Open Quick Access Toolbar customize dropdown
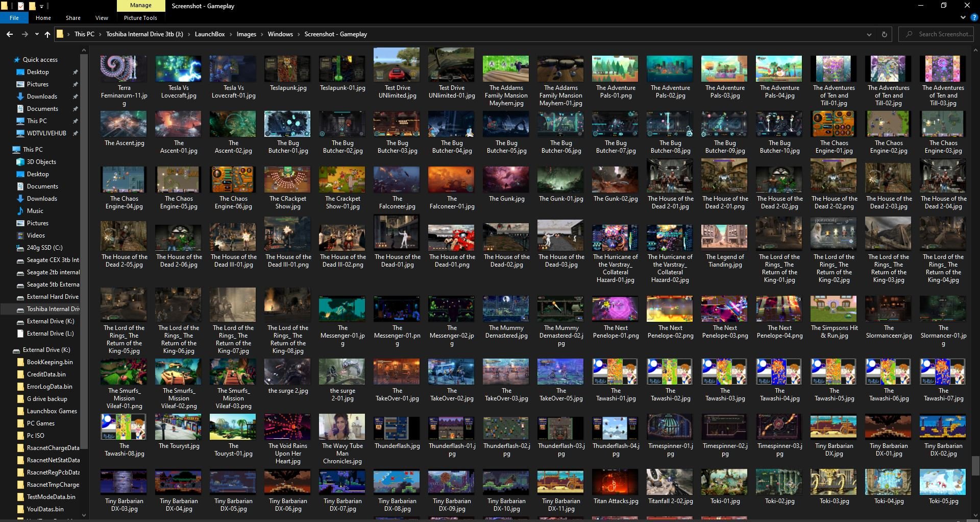Viewport: 980px width, 522px height. (42, 6)
